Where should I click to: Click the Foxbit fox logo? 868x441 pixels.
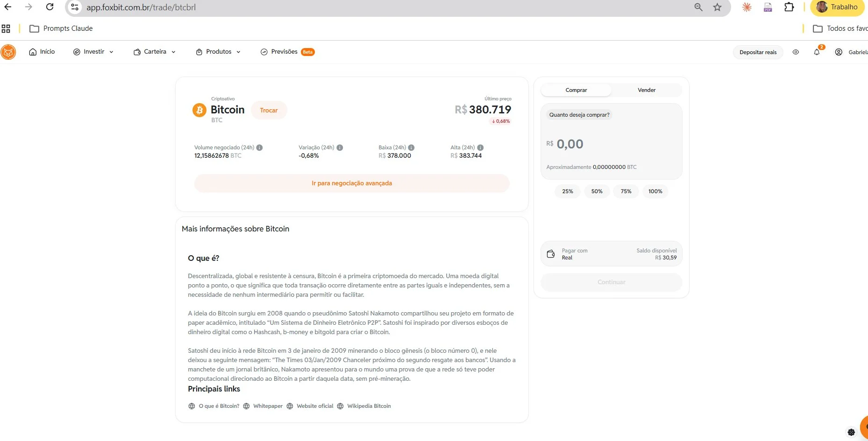[x=8, y=52]
